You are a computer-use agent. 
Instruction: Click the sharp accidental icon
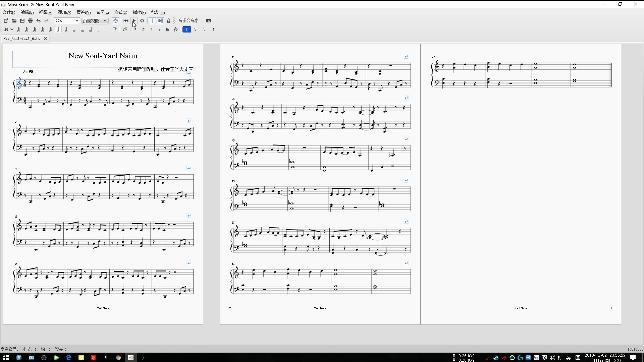pos(143,29)
